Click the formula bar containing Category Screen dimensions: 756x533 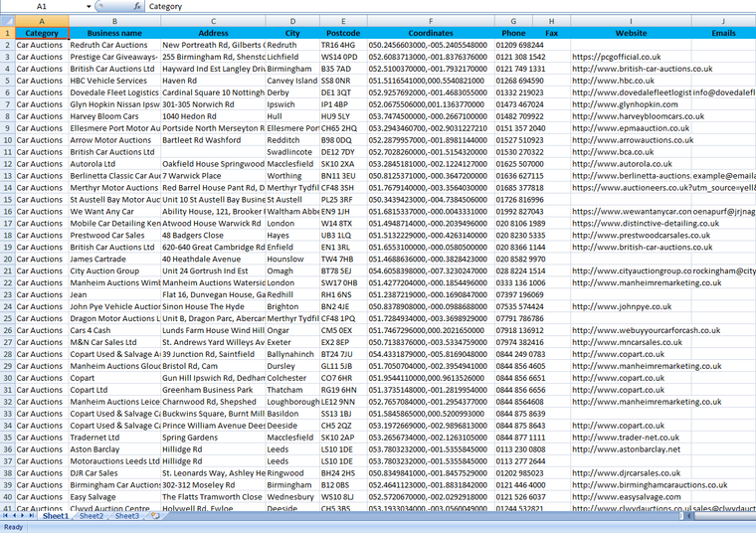click(451, 6)
